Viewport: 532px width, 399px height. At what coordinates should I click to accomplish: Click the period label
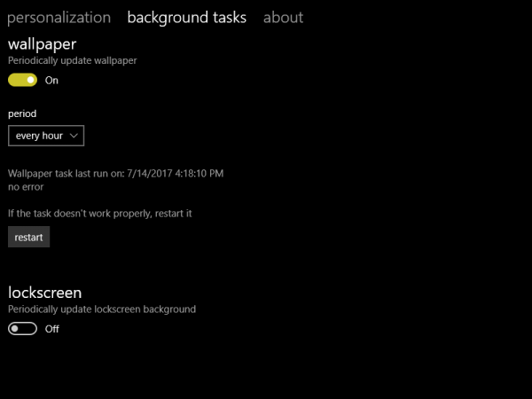pyautogui.click(x=22, y=114)
